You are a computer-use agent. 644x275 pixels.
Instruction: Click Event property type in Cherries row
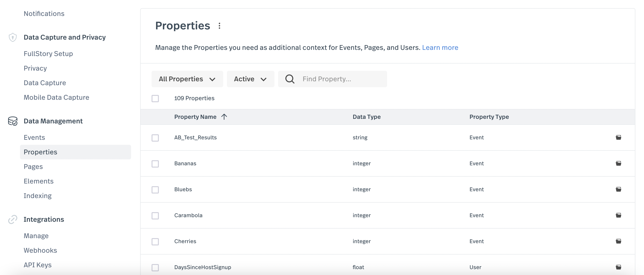tap(476, 241)
